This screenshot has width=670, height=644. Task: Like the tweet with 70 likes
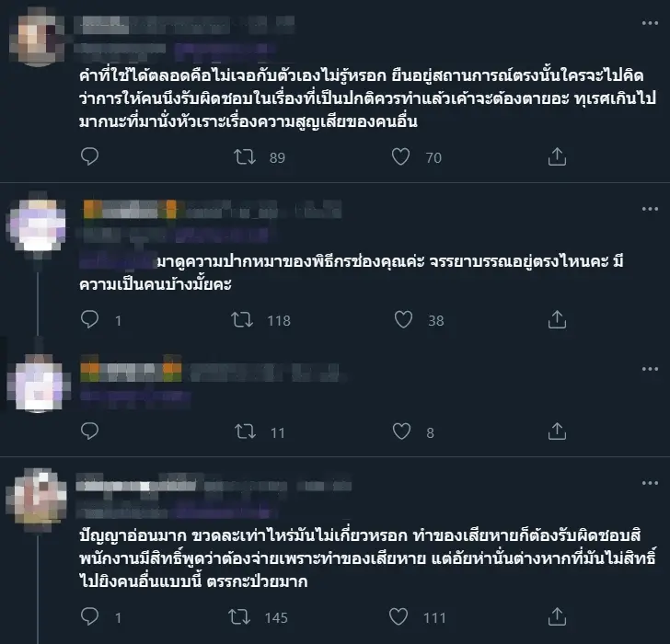pyautogui.click(x=401, y=156)
